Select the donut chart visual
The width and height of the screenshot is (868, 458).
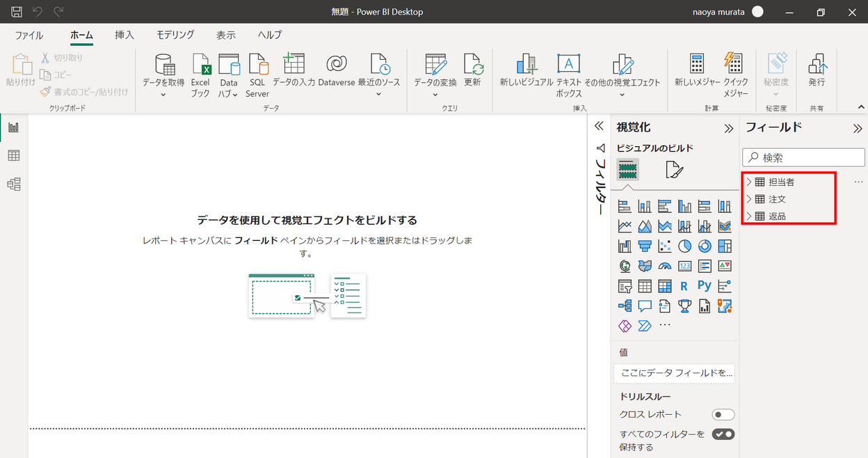point(705,246)
